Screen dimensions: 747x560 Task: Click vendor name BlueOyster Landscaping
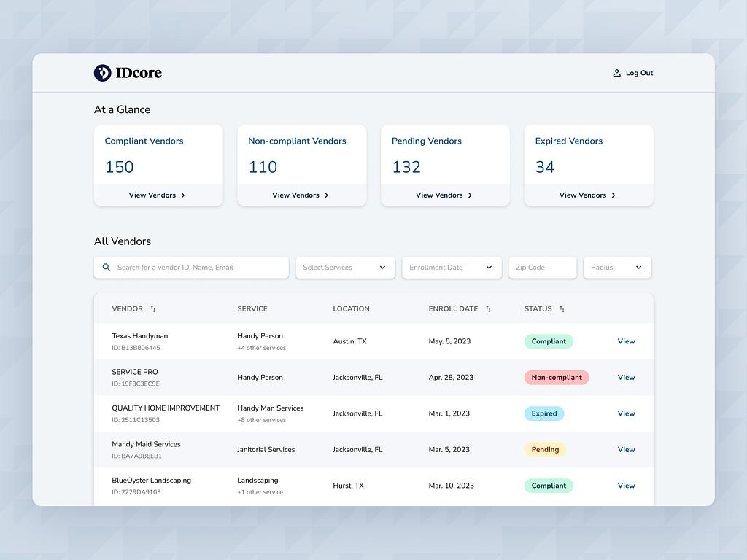click(x=152, y=481)
